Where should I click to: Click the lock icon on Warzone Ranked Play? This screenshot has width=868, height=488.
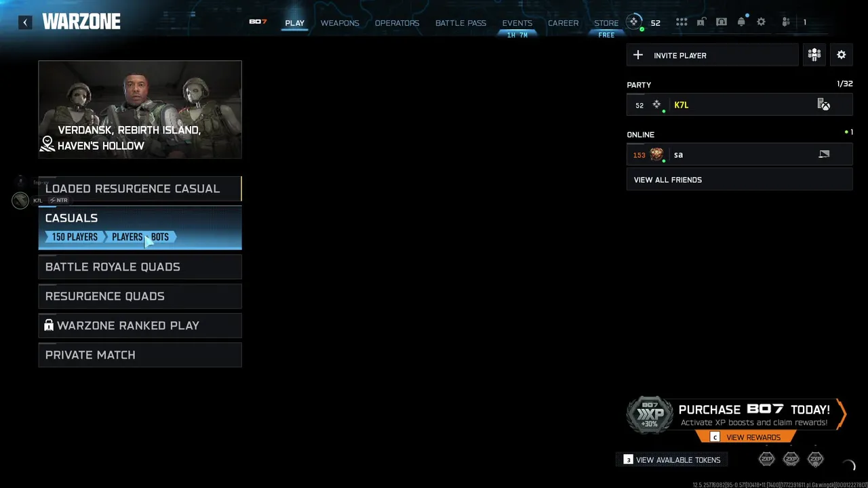click(x=49, y=325)
